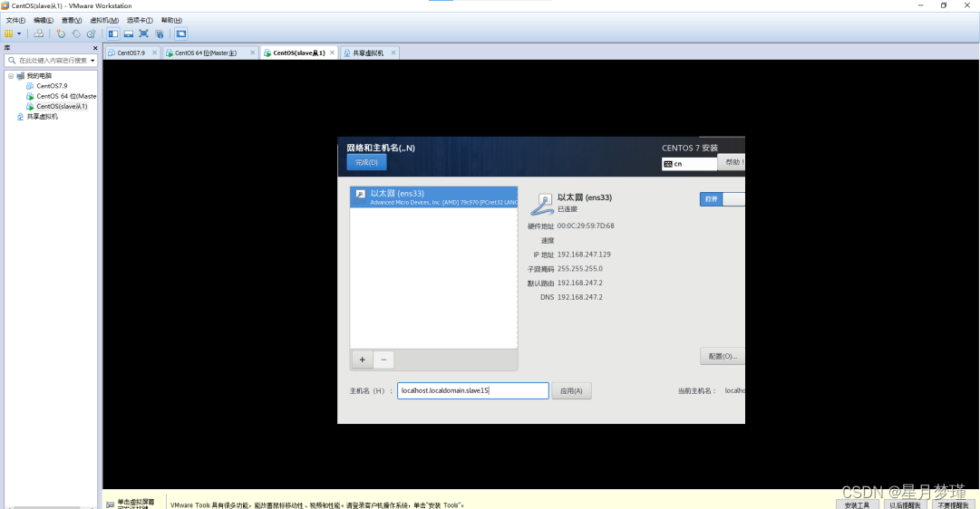Open the library search dropdown arrow
This screenshot has width=980, height=509.
92,61
